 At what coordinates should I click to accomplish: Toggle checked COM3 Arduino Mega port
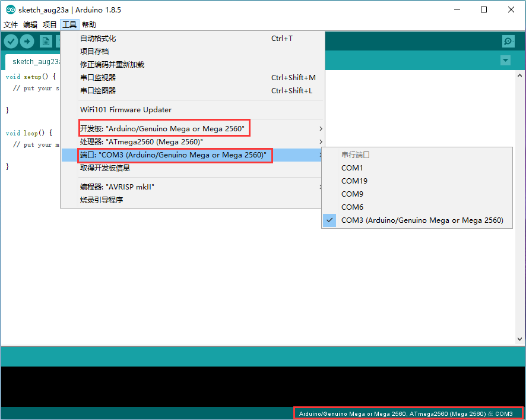(417, 220)
